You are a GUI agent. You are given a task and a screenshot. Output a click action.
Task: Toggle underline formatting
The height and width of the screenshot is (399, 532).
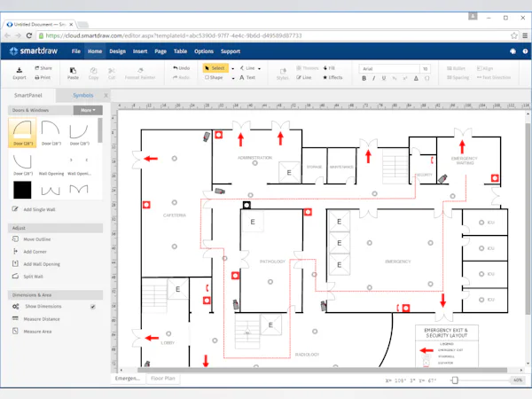point(384,78)
